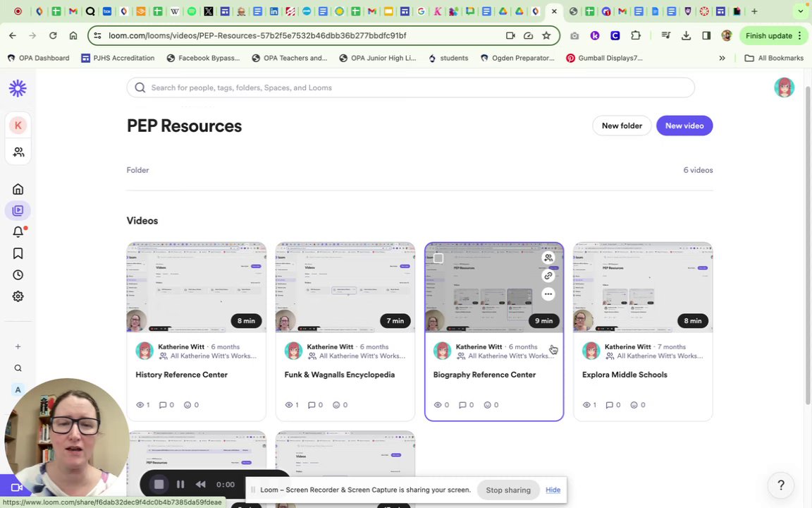812x508 pixels.
Task: Open the OPA Dashboard bookmark
Action: point(38,58)
